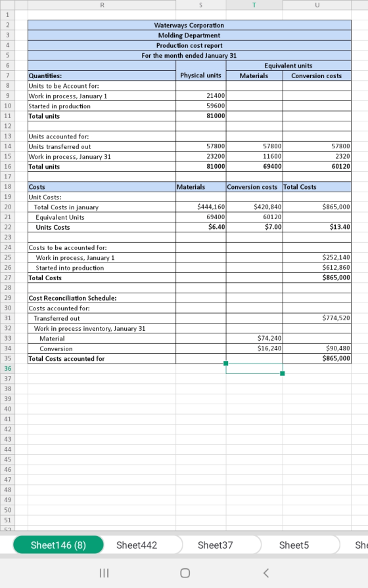
Task: Click the value $612,860
Action: (x=336, y=267)
